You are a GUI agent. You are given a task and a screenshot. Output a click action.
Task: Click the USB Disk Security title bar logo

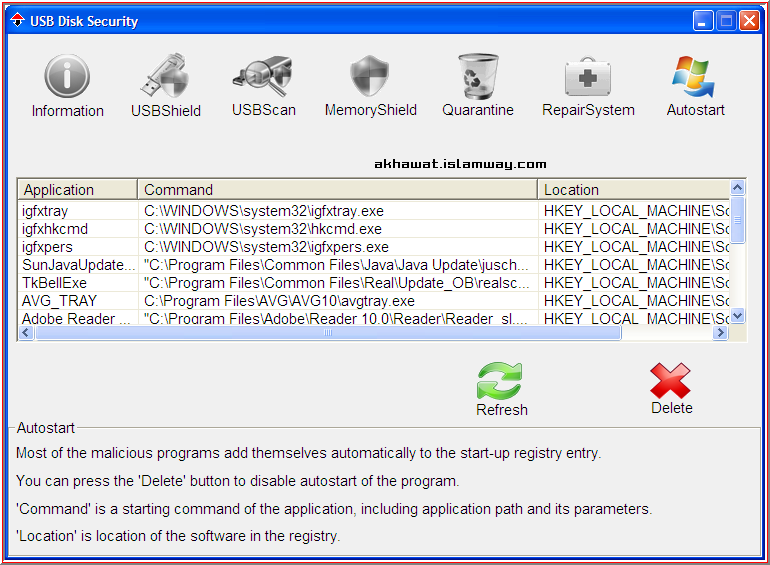tap(18, 21)
